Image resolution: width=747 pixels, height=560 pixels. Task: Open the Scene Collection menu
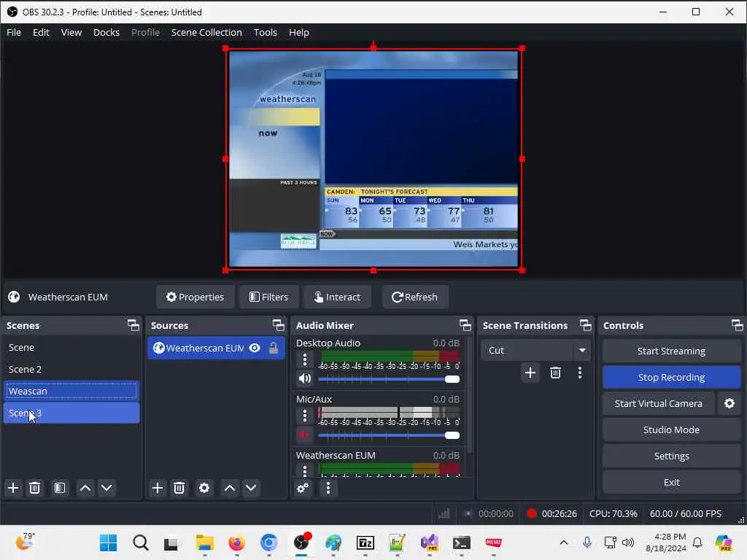point(206,32)
